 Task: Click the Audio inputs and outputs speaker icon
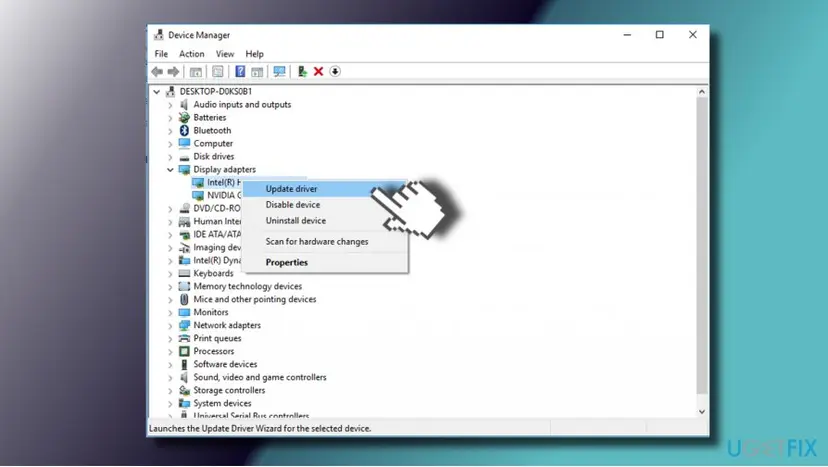[184, 105]
